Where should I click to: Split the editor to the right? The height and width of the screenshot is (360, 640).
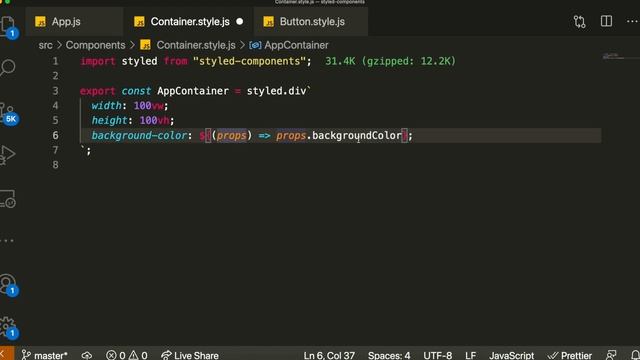[606, 21]
